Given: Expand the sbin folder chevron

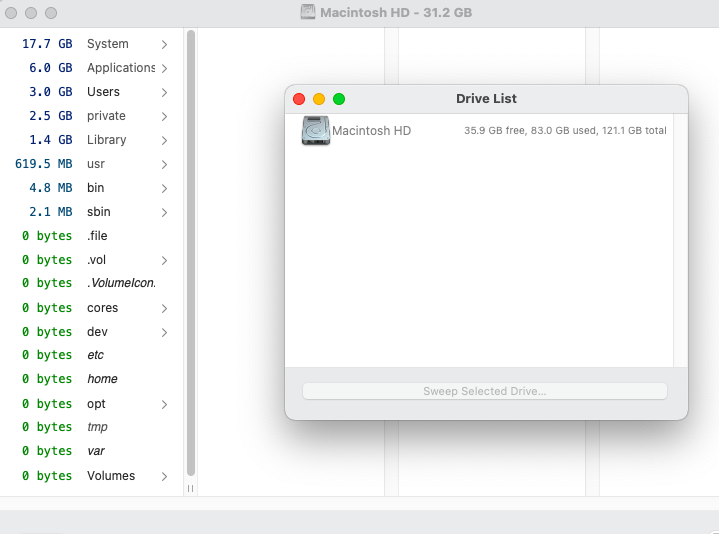Looking at the screenshot, I should [x=164, y=212].
